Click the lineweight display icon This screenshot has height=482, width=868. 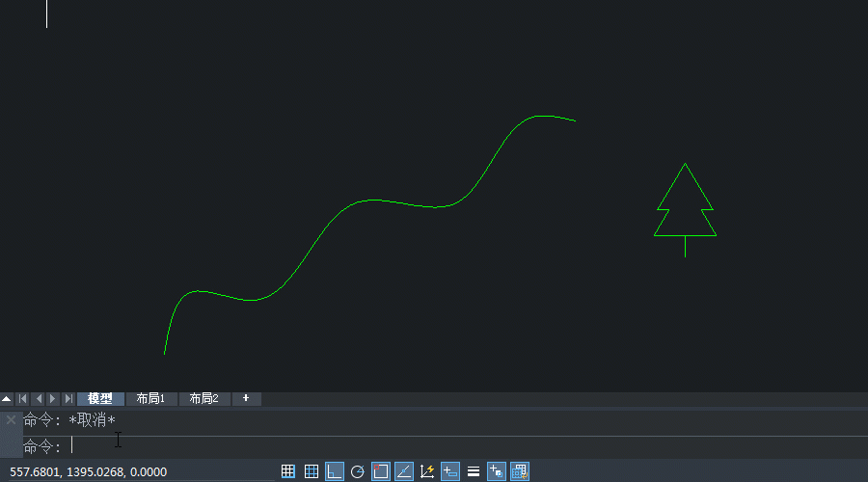pos(474,471)
